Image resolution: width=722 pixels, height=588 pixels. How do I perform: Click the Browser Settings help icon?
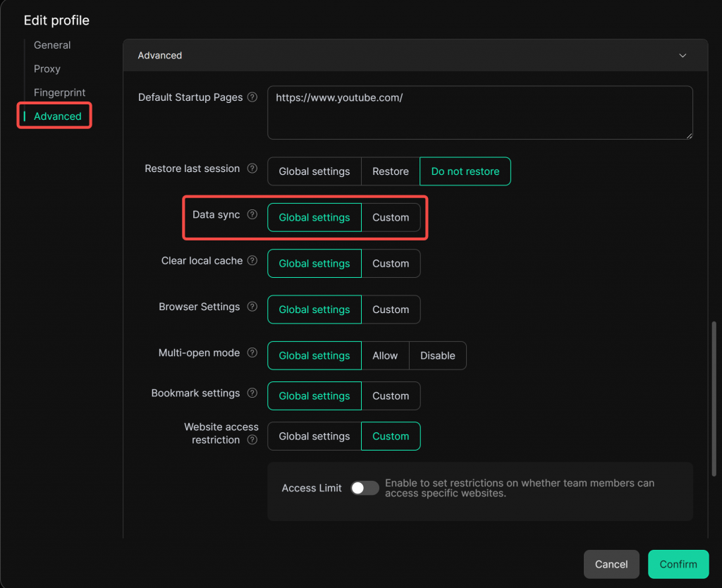tap(252, 307)
